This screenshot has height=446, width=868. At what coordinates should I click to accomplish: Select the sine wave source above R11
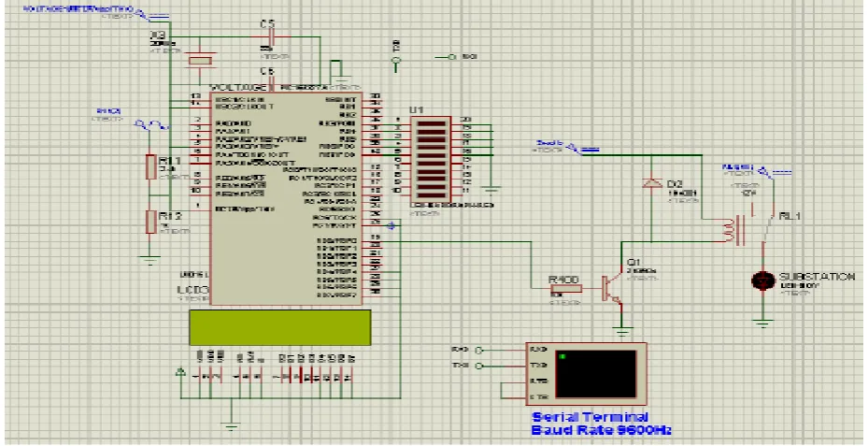[x=151, y=125]
